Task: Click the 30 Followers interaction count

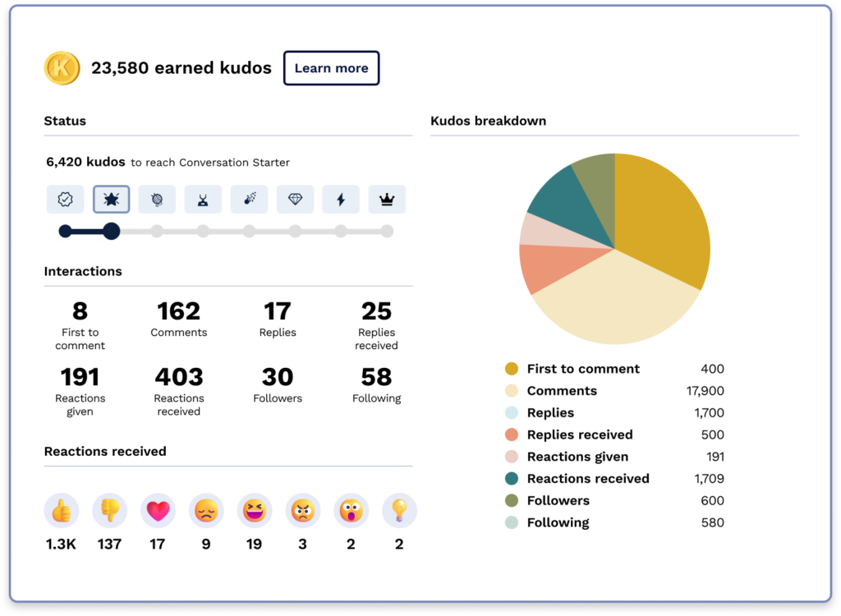Action: pyautogui.click(x=278, y=378)
